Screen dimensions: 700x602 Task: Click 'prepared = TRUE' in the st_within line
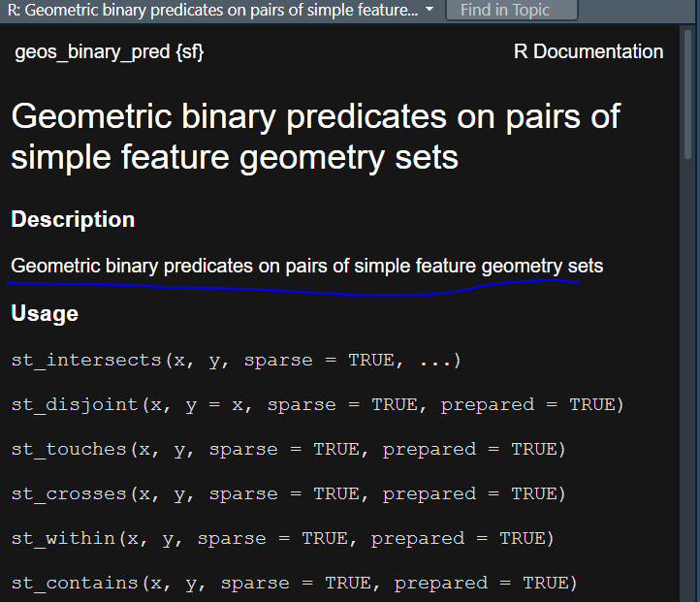pos(462,538)
